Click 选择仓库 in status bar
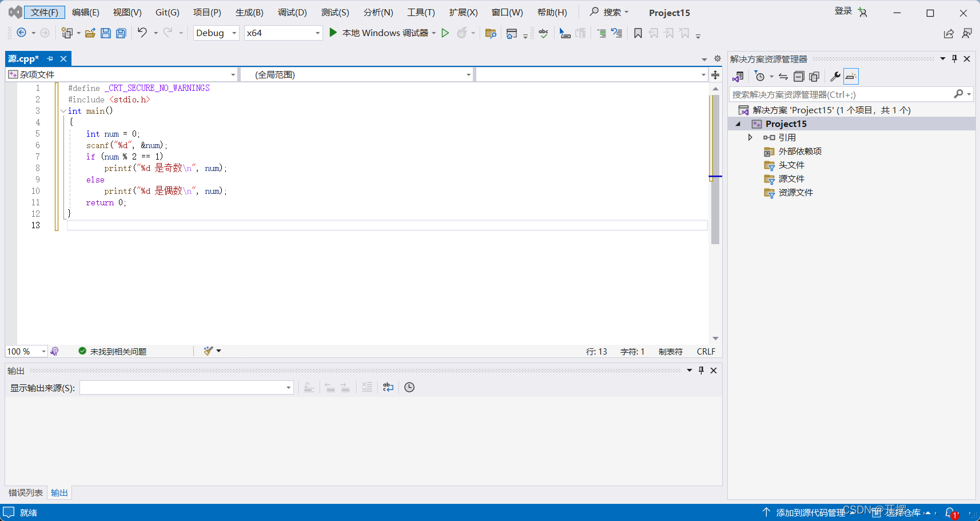Image resolution: width=980 pixels, height=521 pixels. [903, 512]
